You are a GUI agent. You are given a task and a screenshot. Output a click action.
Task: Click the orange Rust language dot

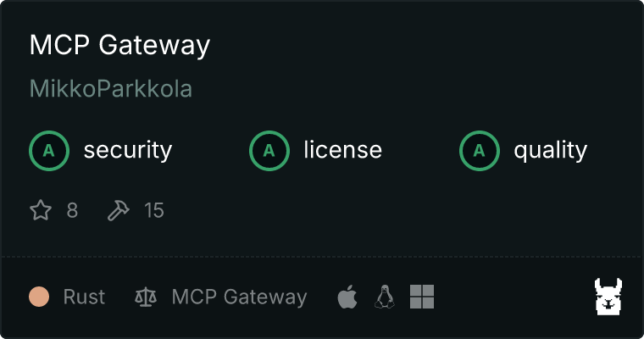tap(39, 297)
